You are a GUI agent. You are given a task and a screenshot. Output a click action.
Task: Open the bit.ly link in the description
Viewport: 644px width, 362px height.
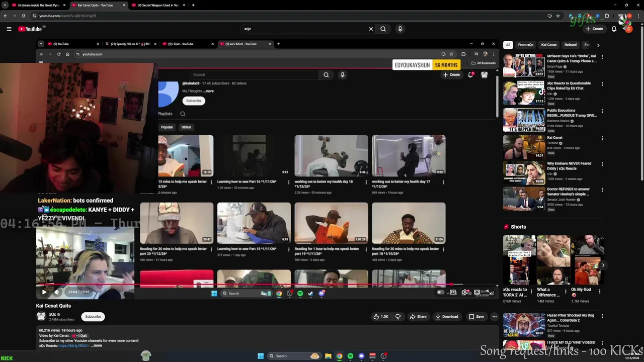73,345
